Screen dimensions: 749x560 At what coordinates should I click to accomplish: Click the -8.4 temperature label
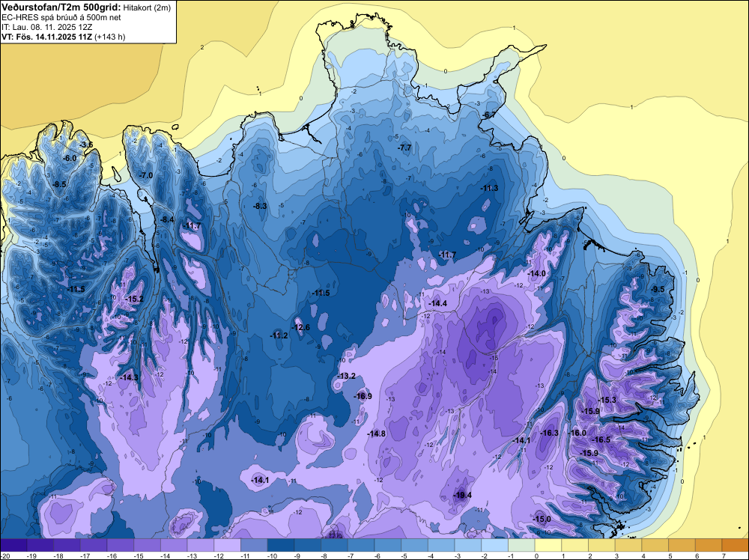tap(167, 219)
